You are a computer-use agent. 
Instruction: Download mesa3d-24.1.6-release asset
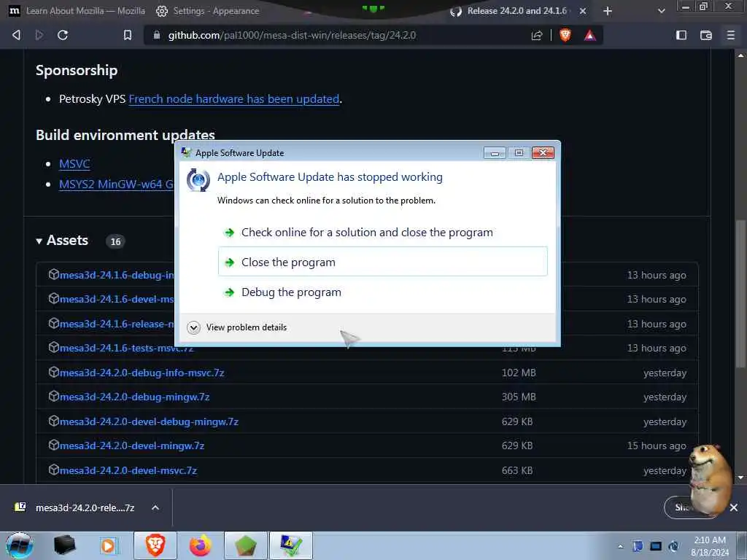(117, 324)
